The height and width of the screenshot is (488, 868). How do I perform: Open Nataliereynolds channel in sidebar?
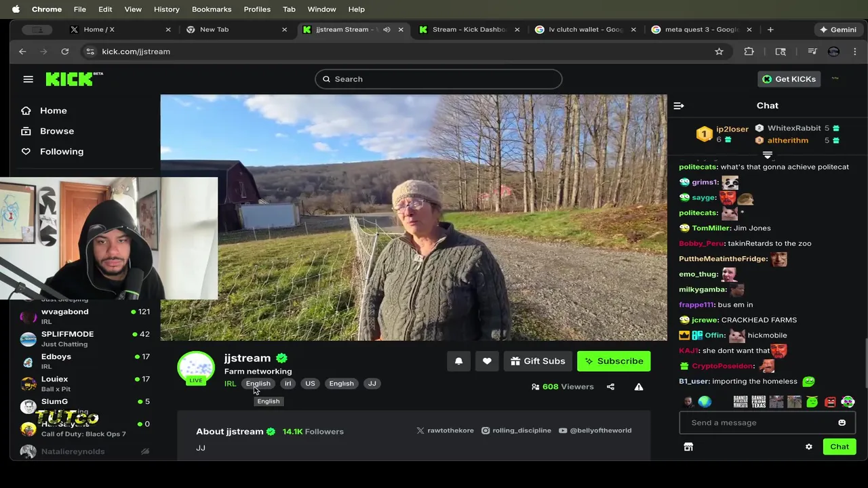point(85,451)
